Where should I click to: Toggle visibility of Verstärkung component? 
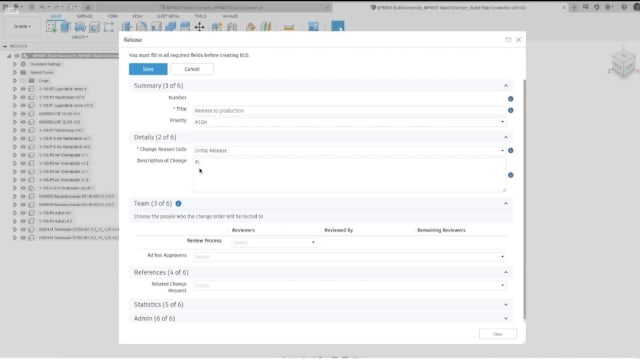[x=23, y=130]
